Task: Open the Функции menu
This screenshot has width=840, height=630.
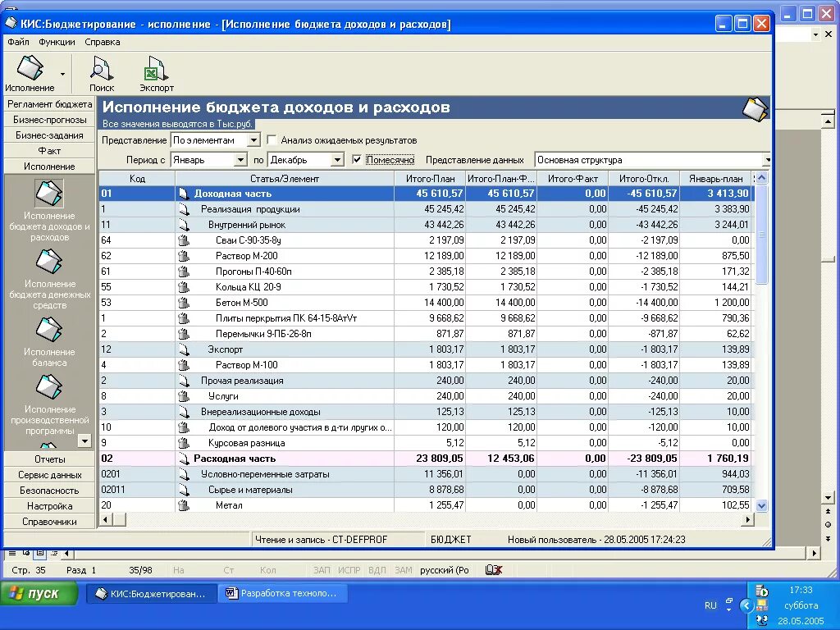Action: pos(57,42)
